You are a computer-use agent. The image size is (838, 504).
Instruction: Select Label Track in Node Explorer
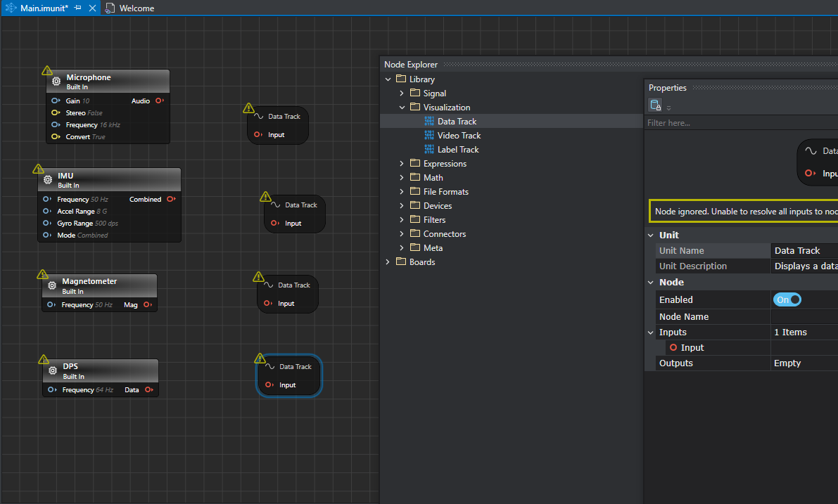[458, 150]
